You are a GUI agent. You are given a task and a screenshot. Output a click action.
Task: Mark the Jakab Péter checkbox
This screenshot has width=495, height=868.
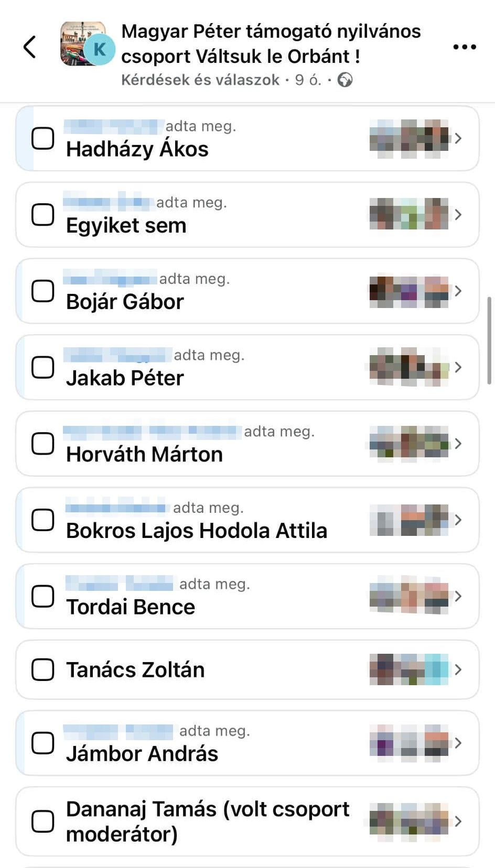tap(43, 367)
